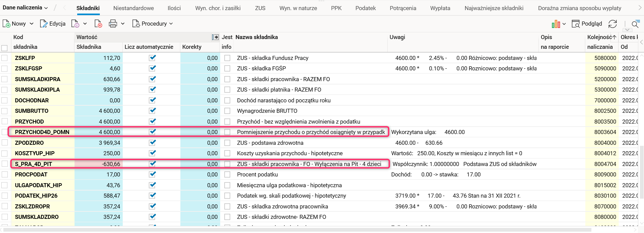Click the Edycja edit pencil icon
Screen dimensions: 644x233
tap(43, 24)
